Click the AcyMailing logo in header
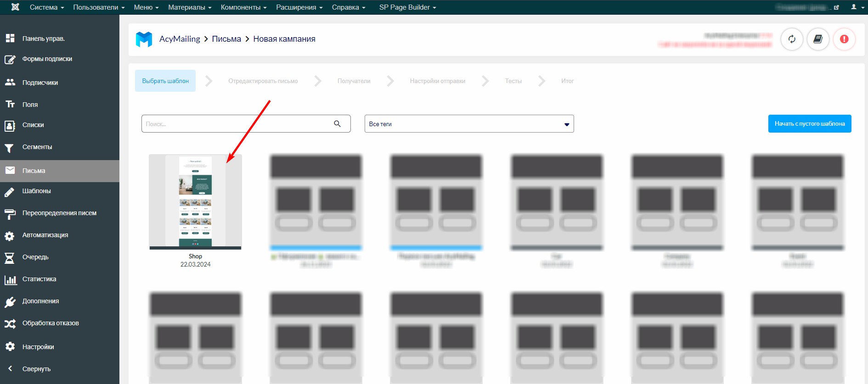Viewport: 868px width, 384px height. tap(144, 39)
